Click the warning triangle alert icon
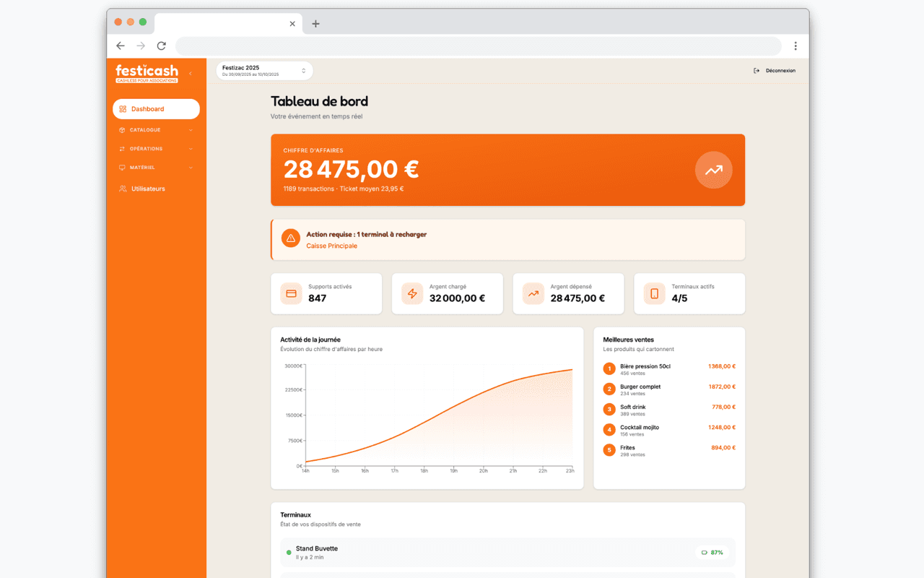 click(x=290, y=238)
